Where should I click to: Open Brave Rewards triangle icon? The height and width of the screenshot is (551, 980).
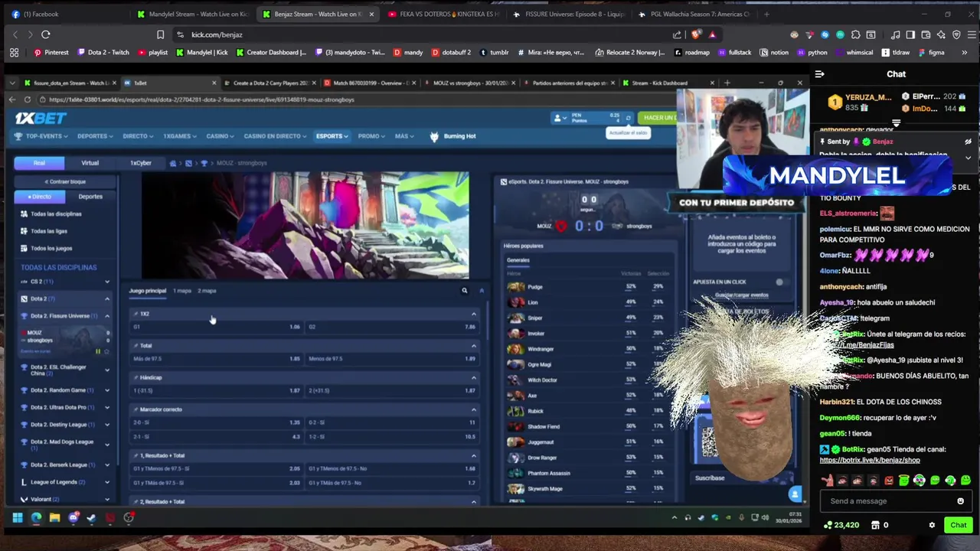[x=712, y=34]
